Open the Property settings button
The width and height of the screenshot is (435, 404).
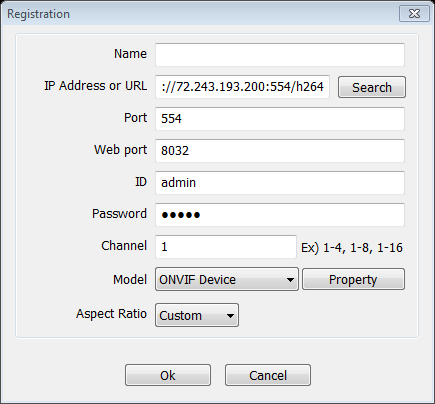tap(353, 279)
